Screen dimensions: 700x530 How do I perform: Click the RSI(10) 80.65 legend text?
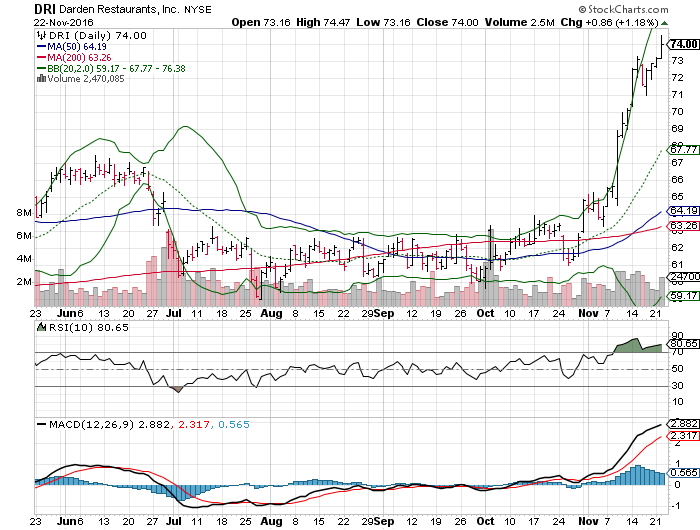88,327
